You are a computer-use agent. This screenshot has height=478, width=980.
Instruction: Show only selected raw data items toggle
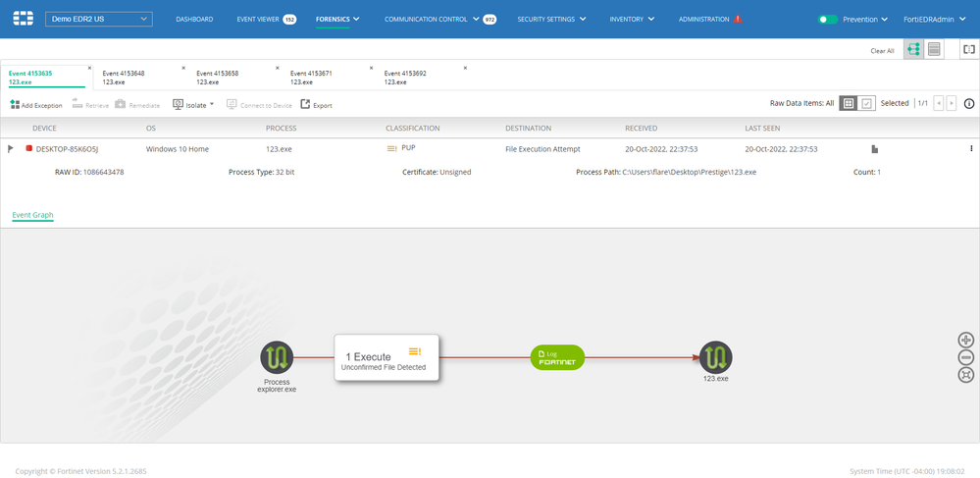pyautogui.click(x=866, y=104)
